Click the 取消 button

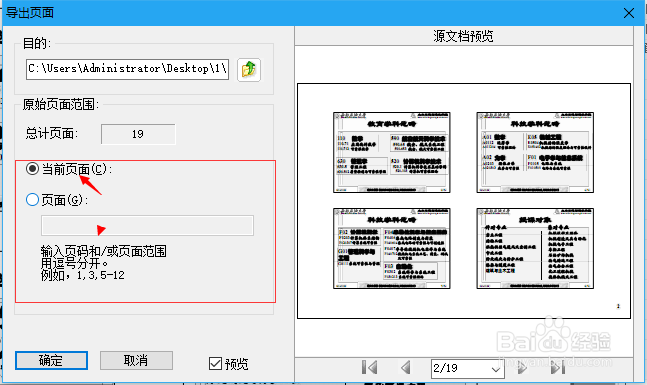click(136, 360)
